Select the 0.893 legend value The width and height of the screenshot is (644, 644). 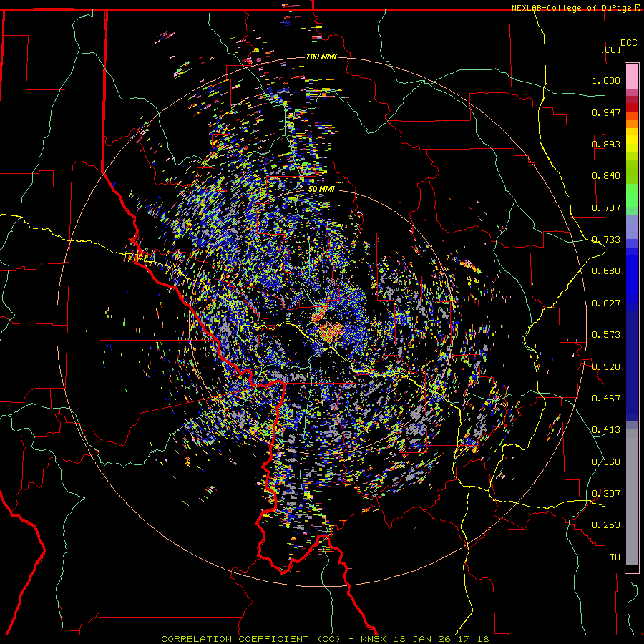pyautogui.click(x=606, y=144)
